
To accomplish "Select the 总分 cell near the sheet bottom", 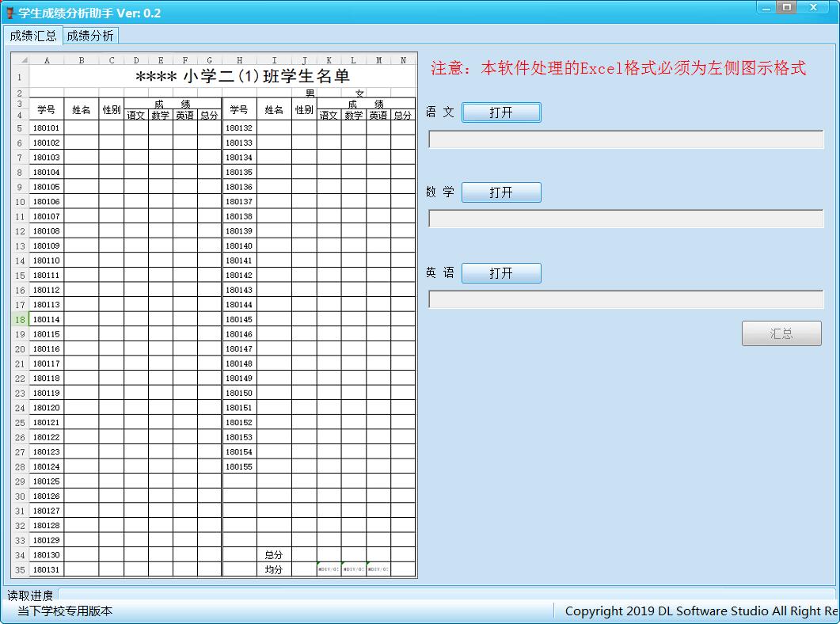I will (274, 555).
